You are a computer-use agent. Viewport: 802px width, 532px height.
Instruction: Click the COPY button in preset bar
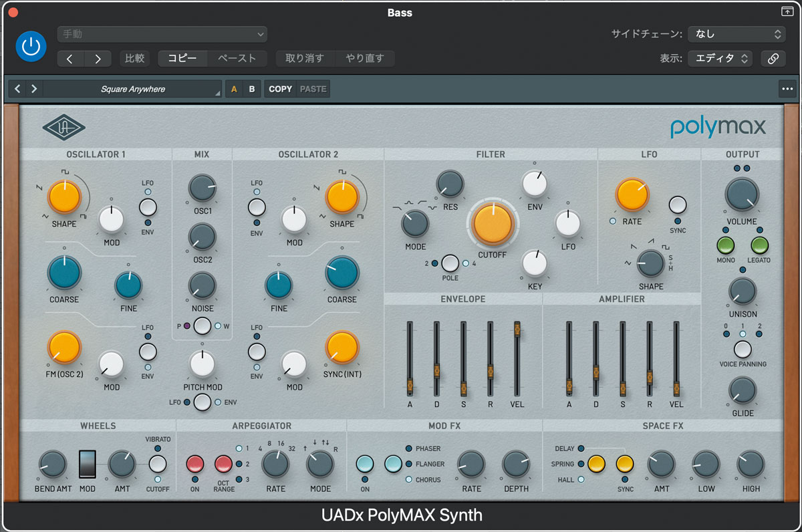(x=281, y=89)
